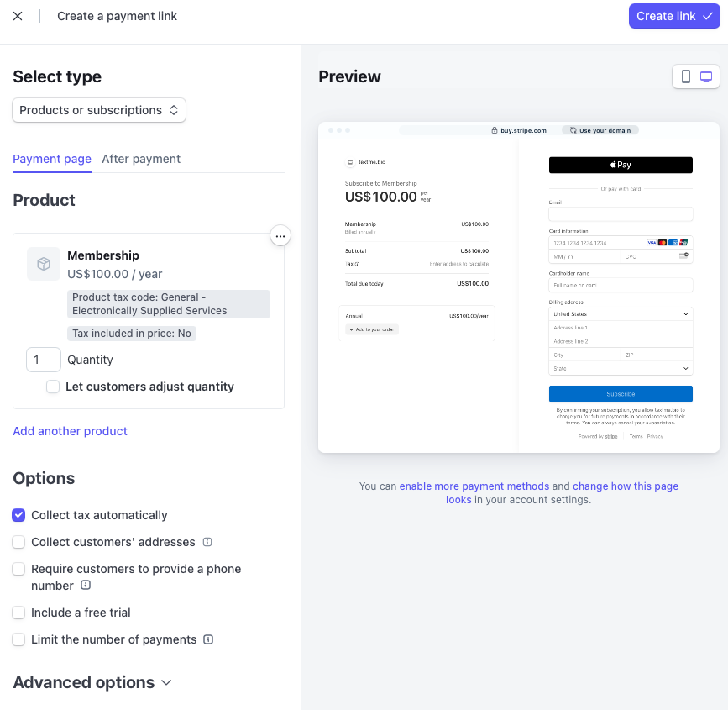Image resolution: width=728 pixels, height=710 pixels.
Task: Check Include a free trial
Action: (18, 613)
